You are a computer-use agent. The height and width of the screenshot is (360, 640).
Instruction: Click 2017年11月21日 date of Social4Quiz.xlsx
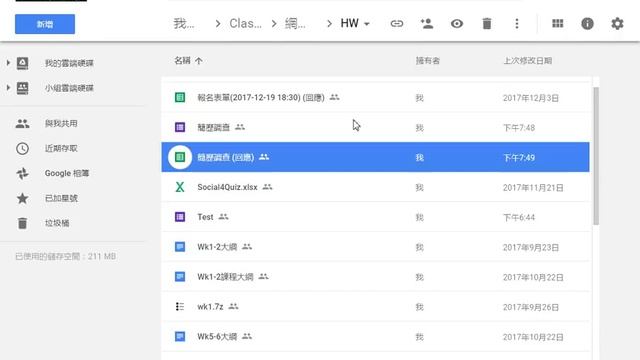point(533,187)
